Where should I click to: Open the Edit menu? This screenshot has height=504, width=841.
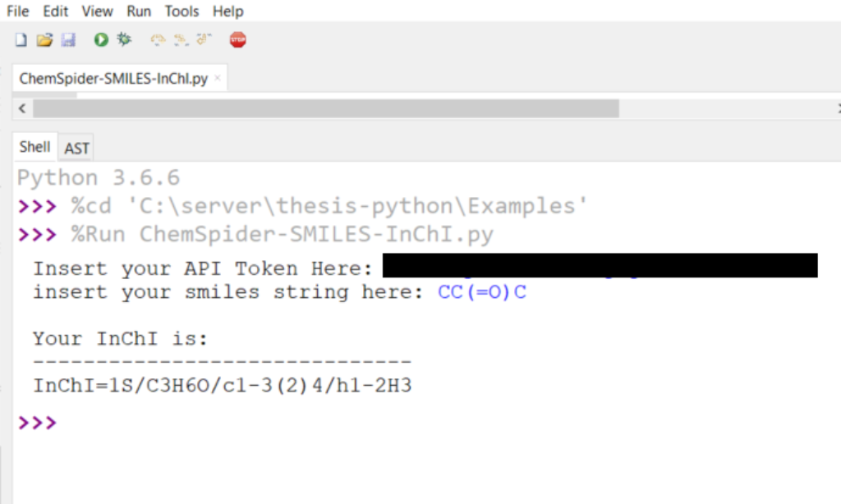[56, 11]
